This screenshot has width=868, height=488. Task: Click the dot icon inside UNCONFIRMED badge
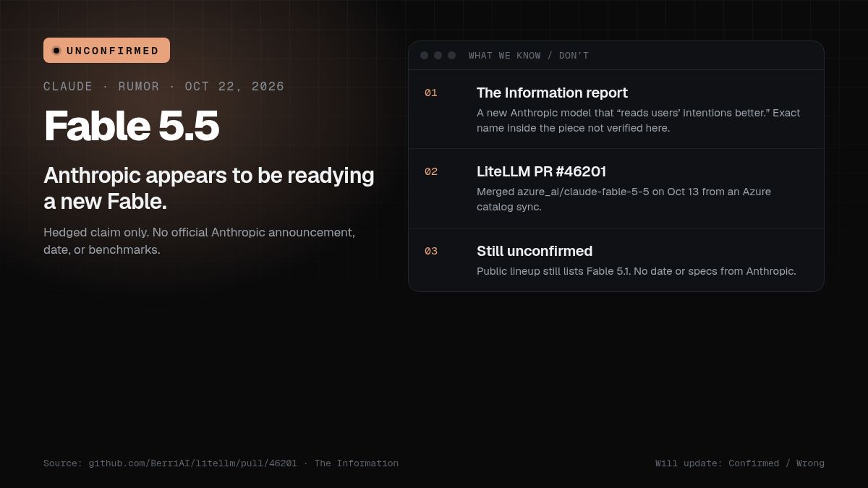[x=56, y=51]
